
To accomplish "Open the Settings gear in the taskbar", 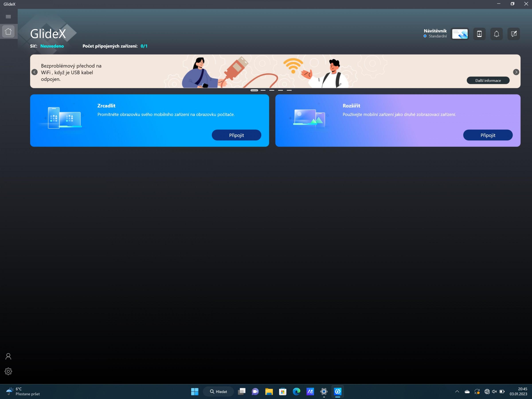I will click(324, 391).
